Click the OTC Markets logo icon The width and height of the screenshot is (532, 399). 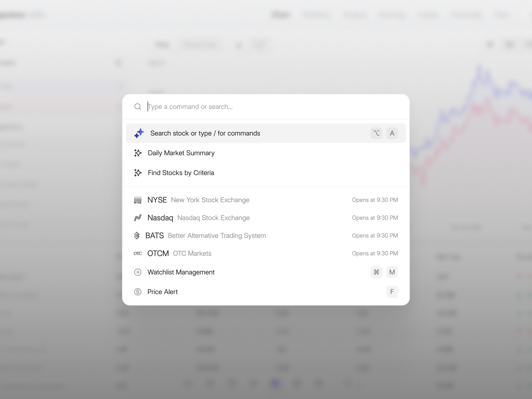[x=137, y=253]
